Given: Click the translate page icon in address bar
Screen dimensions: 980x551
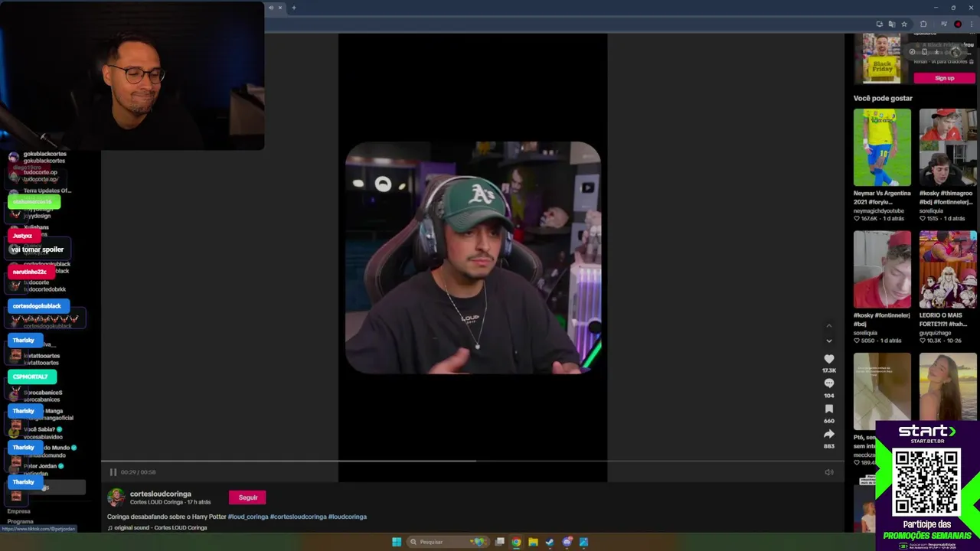Looking at the screenshot, I should click(891, 24).
